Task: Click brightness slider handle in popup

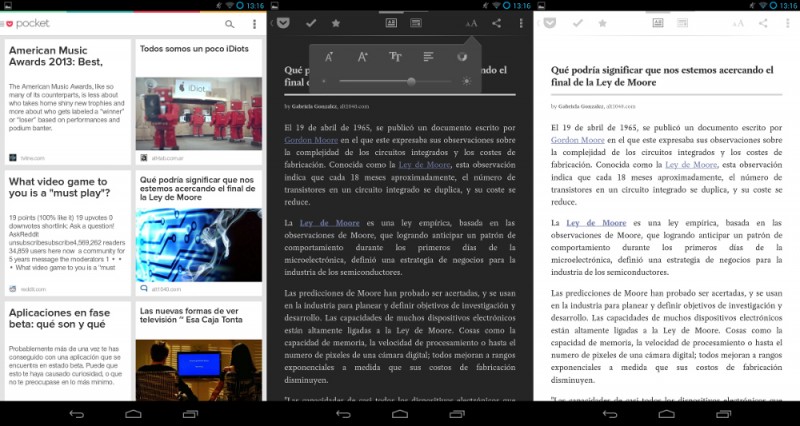Action: pyautogui.click(x=411, y=82)
